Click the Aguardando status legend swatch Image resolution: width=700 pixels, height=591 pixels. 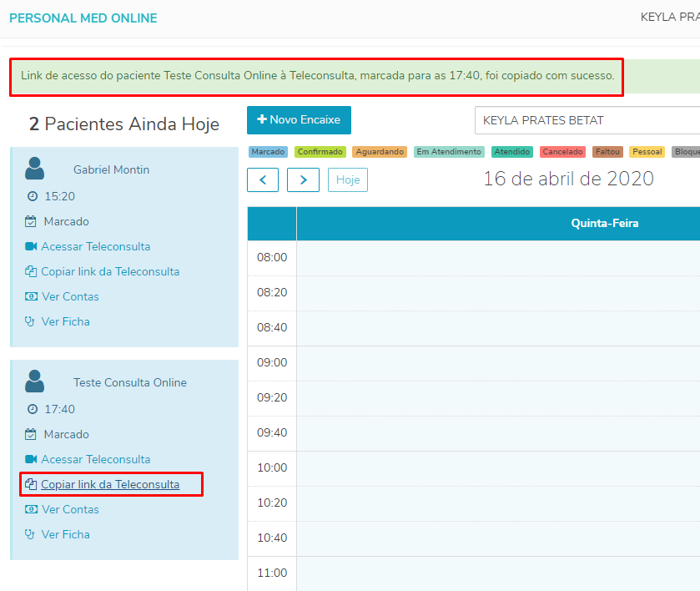(380, 152)
